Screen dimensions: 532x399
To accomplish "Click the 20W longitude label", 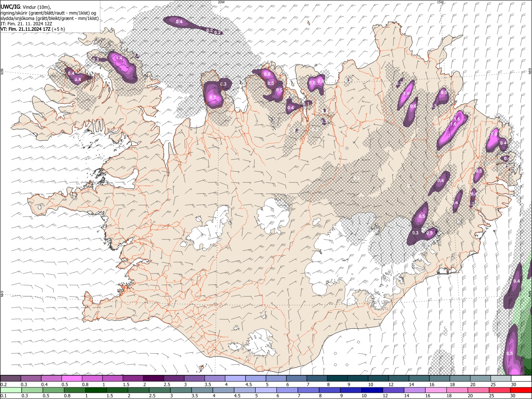I will tap(221, 2).
